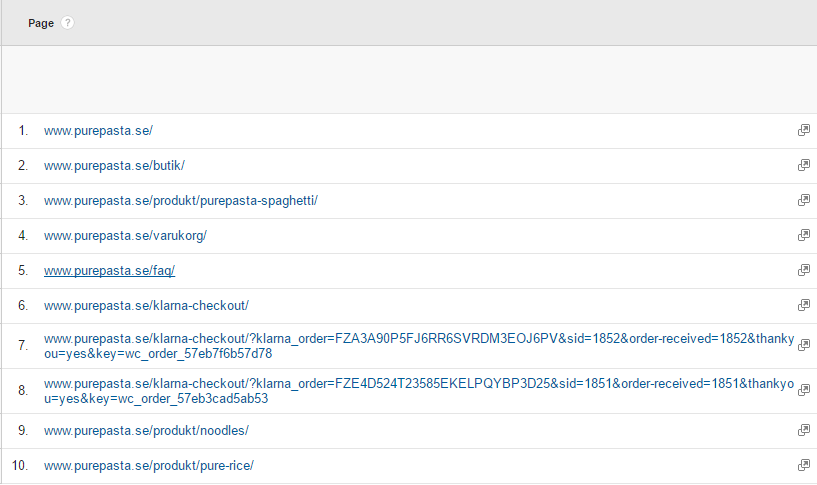Open the produkt/noodles page link
This screenshot has width=817, height=485.
click(146, 430)
